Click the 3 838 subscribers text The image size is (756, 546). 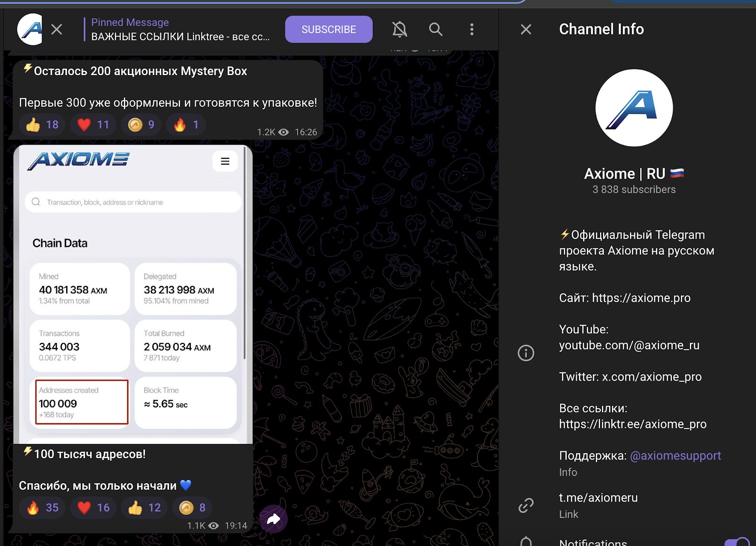[634, 190]
